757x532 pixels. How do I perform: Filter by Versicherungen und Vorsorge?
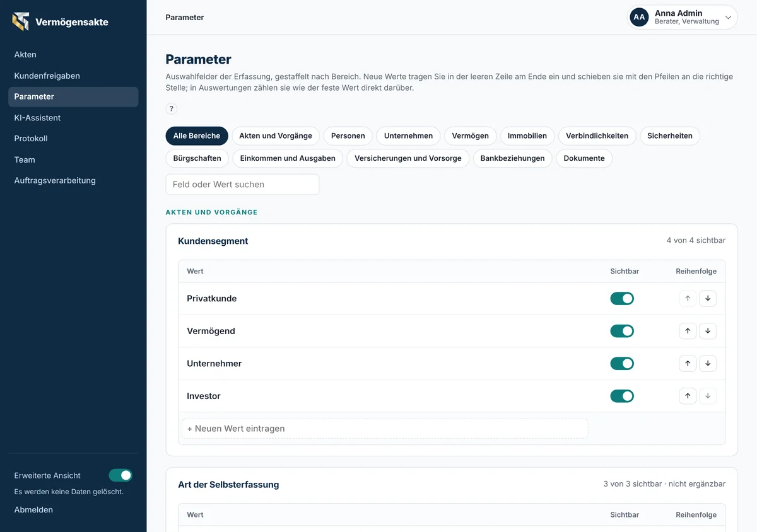408,158
